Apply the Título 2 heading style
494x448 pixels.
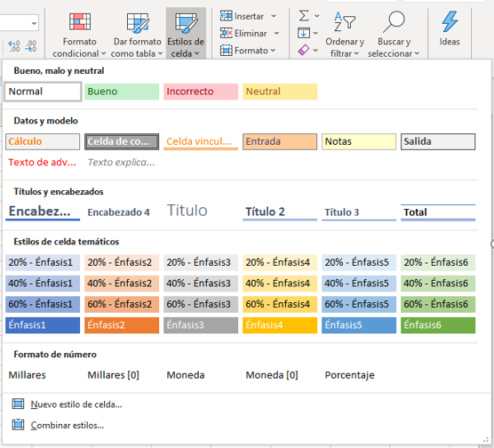(280, 212)
